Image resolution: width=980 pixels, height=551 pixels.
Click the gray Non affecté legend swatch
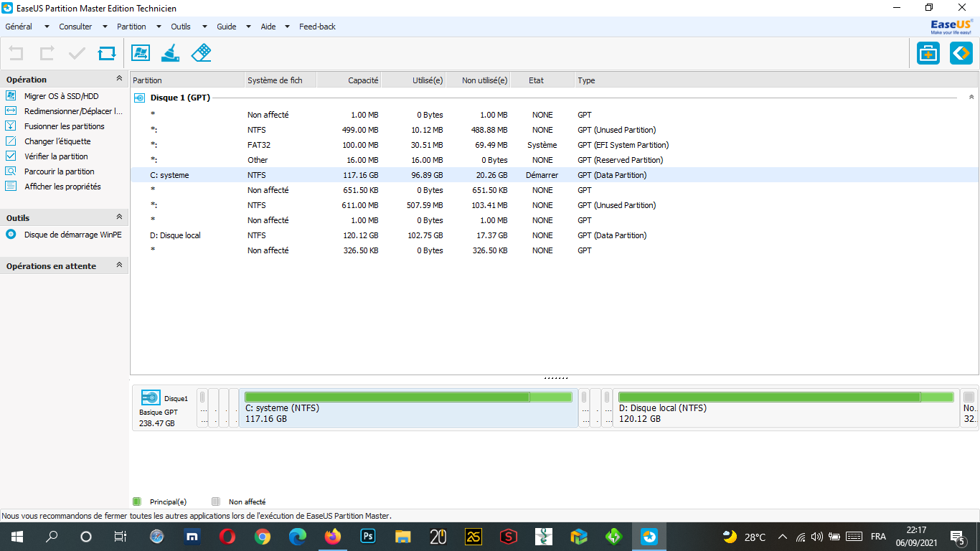point(215,501)
